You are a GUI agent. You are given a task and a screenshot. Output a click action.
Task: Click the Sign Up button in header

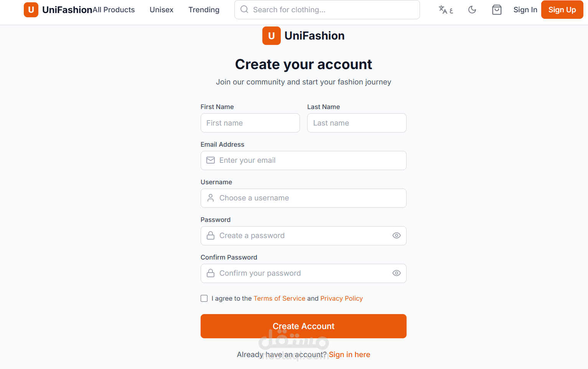point(562,10)
